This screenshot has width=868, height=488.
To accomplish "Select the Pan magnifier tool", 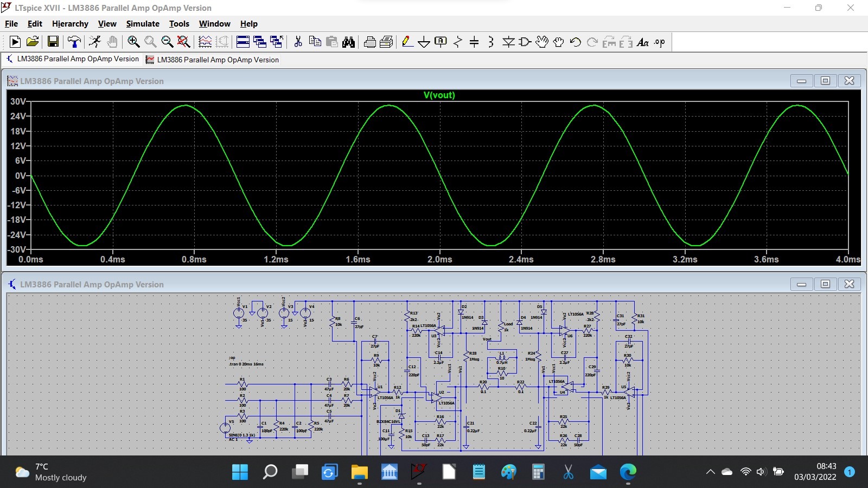I will tap(150, 42).
